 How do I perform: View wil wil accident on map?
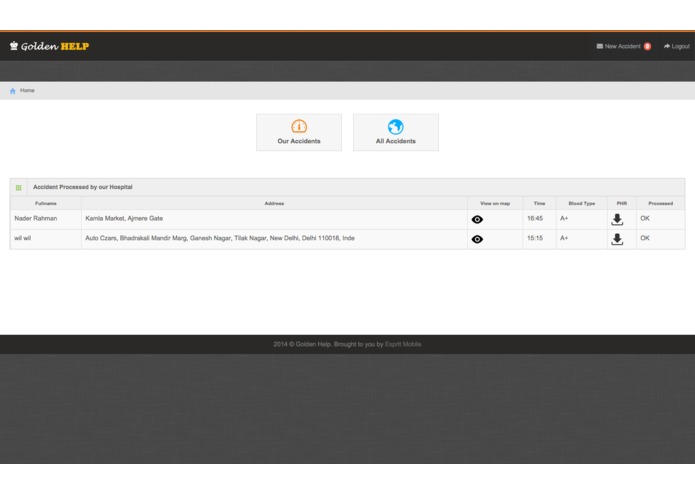(477, 239)
